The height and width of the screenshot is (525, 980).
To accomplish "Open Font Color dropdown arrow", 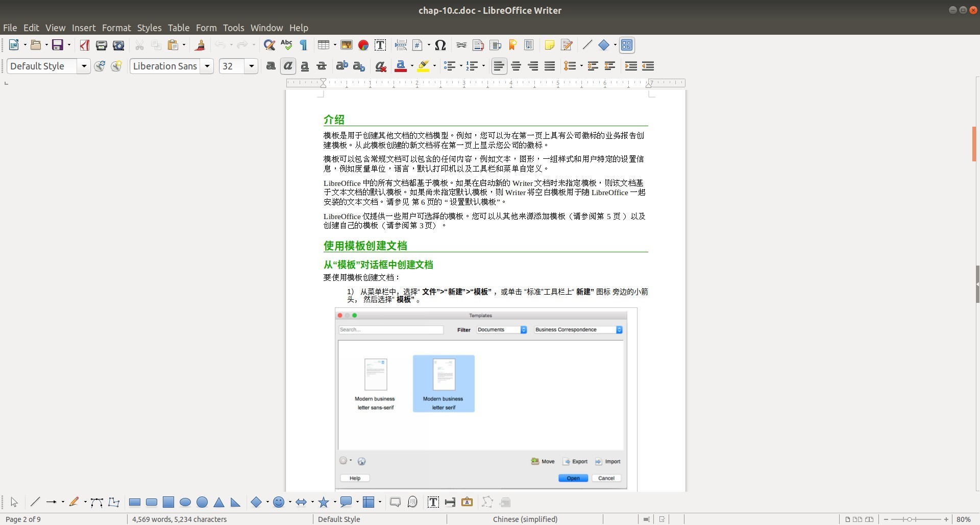I will 411,66.
